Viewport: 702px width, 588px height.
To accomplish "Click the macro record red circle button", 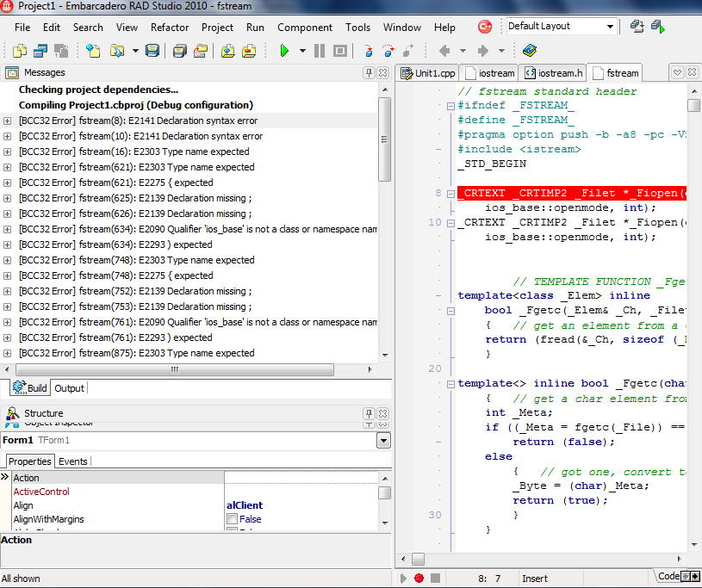I will pyautogui.click(x=419, y=579).
